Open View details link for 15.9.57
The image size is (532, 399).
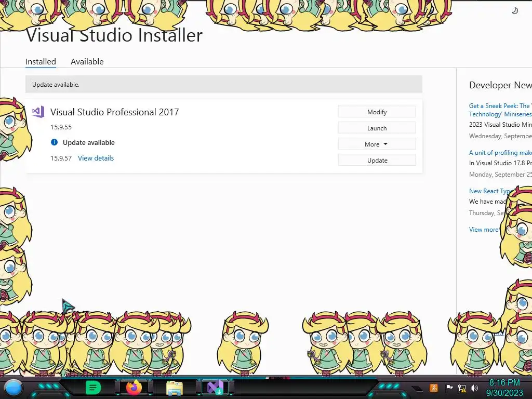coord(96,158)
